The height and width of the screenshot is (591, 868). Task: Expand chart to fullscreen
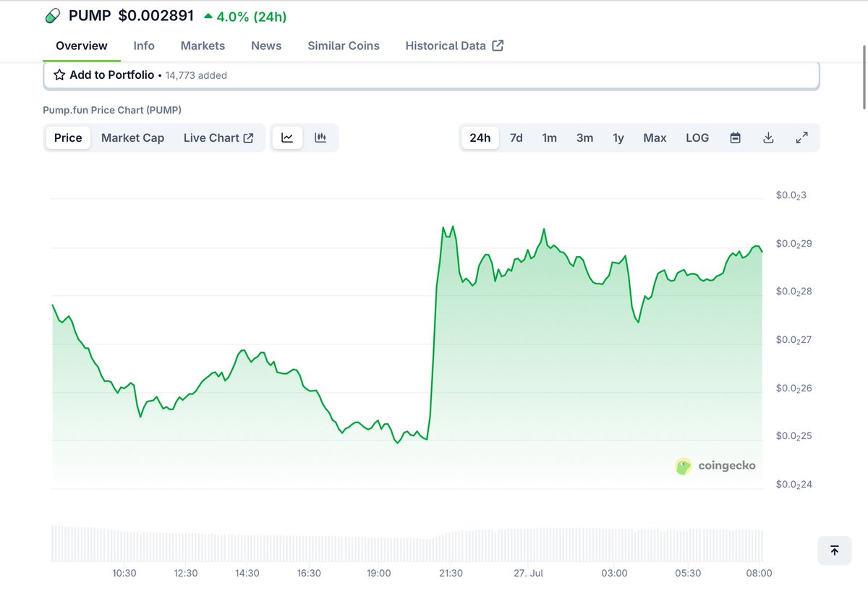[x=801, y=137]
